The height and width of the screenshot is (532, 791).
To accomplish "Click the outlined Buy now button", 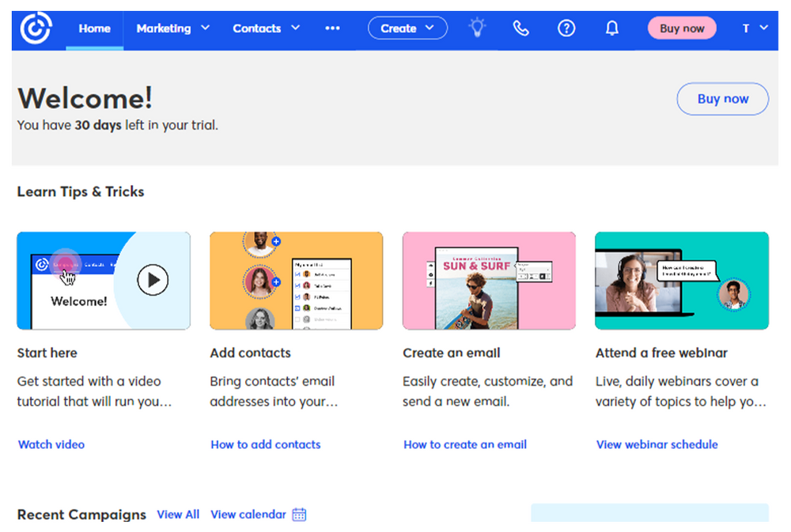I will (x=722, y=99).
